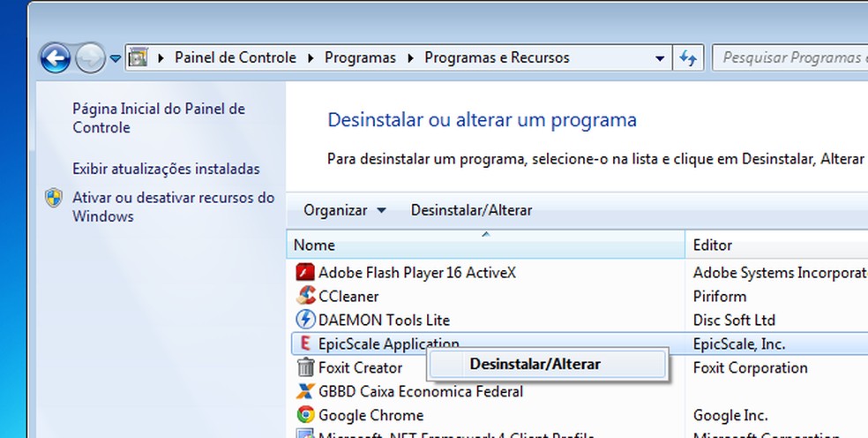Click the shield icon beside Ativar recursos
The width and height of the screenshot is (868, 438).
pyautogui.click(x=54, y=198)
